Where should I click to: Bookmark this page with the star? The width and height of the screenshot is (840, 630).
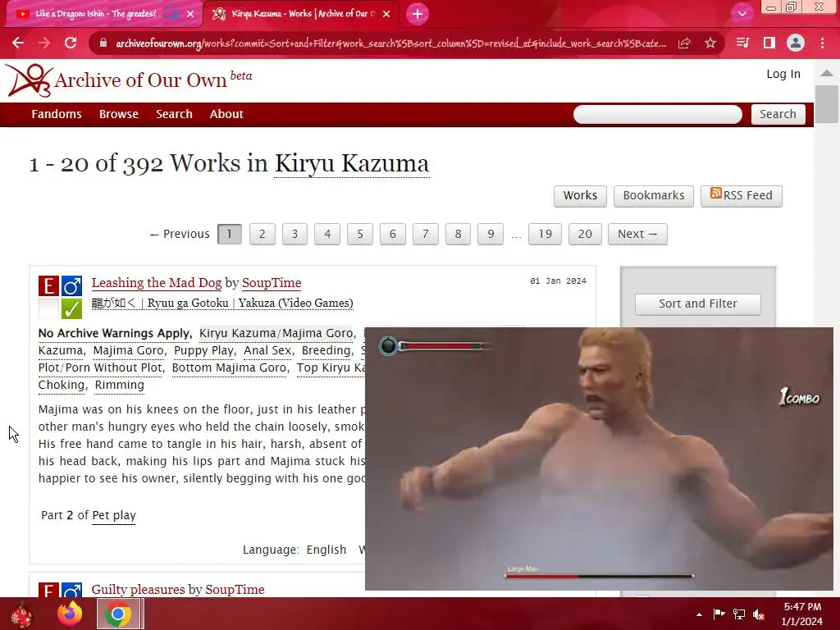click(710, 43)
